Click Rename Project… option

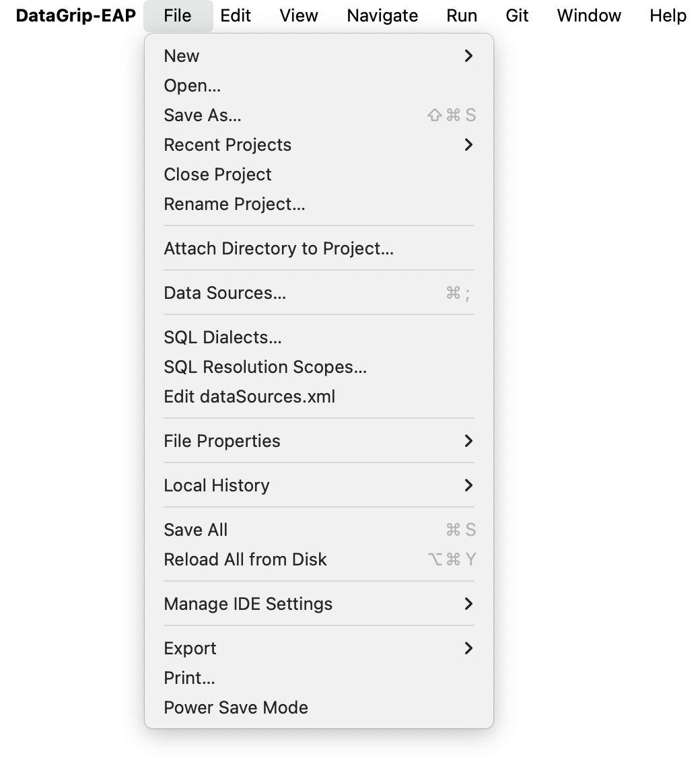(x=234, y=204)
